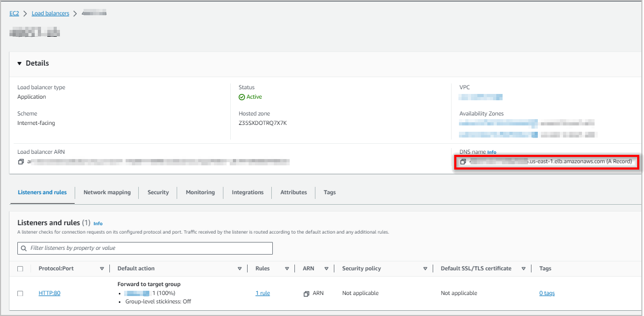Sort by Default action column arrow
The height and width of the screenshot is (316, 644).
[240, 269]
